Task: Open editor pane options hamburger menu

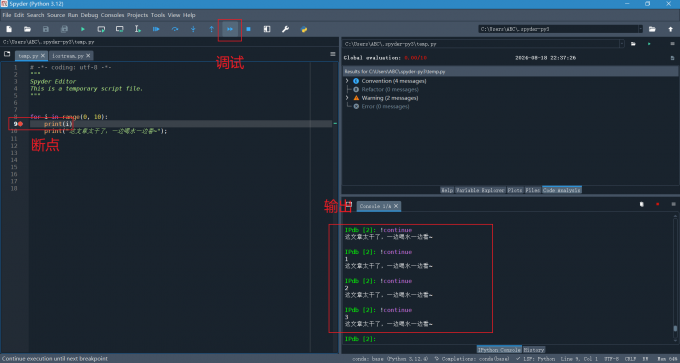Action: [333, 54]
